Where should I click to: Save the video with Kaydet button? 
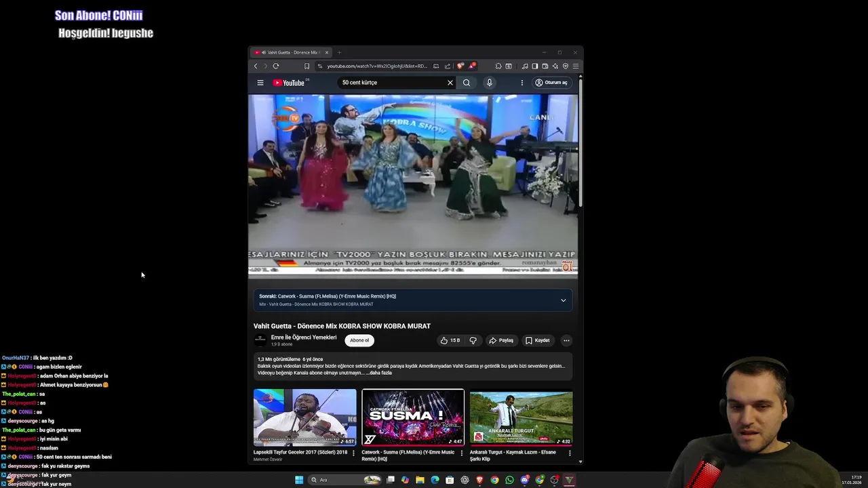click(538, 340)
